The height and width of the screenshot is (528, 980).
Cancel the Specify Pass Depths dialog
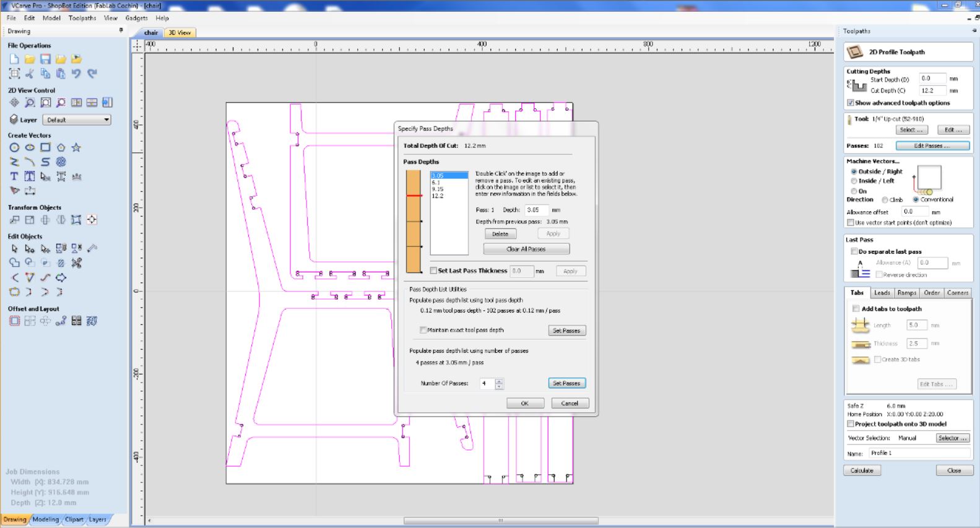tap(570, 403)
